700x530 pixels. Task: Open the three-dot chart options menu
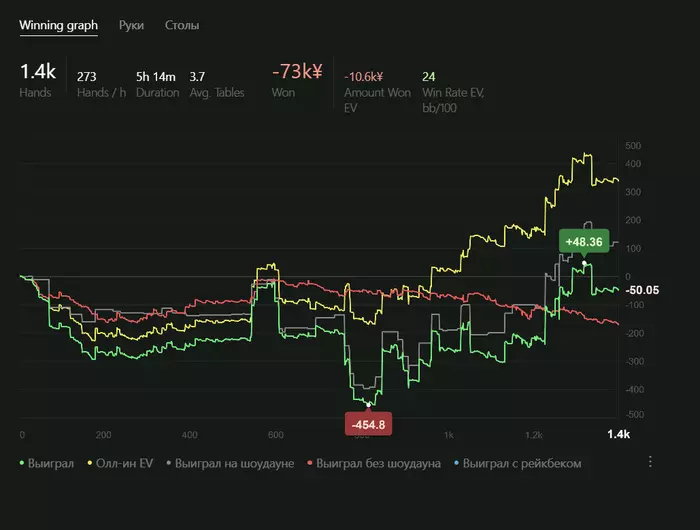[650, 462]
